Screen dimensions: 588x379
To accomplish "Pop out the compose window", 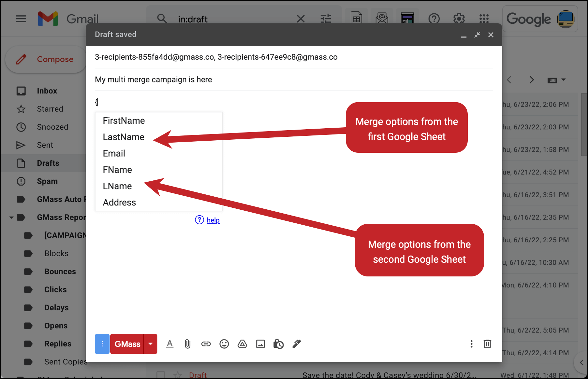I will tap(477, 35).
